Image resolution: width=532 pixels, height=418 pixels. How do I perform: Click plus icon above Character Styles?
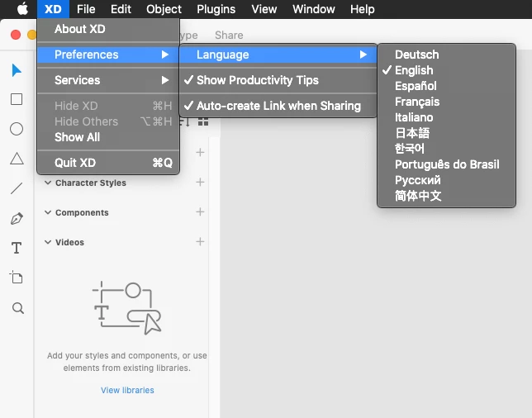(200, 152)
